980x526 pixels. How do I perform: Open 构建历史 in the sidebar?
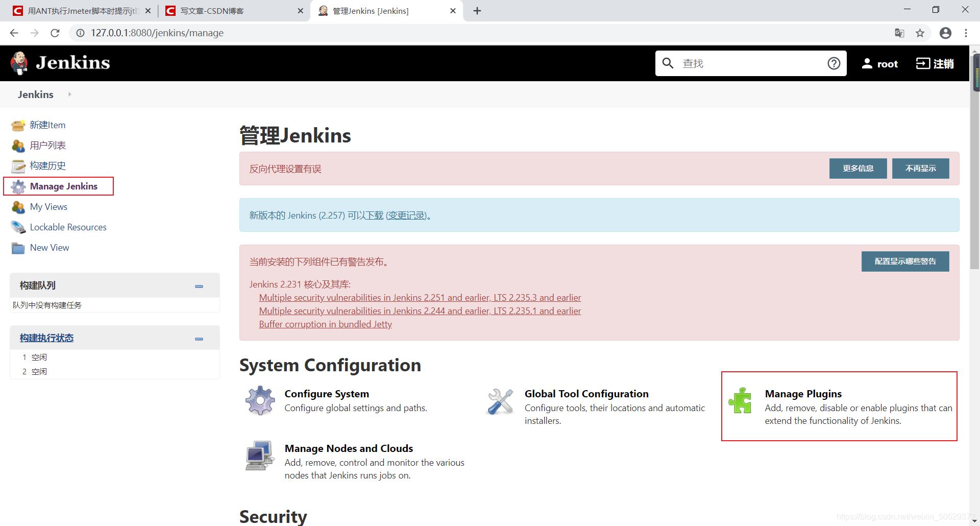click(x=48, y=166)
